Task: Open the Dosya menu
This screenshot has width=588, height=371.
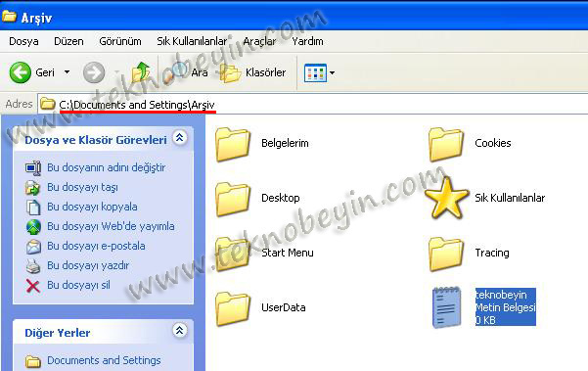Action: [23, 41]
